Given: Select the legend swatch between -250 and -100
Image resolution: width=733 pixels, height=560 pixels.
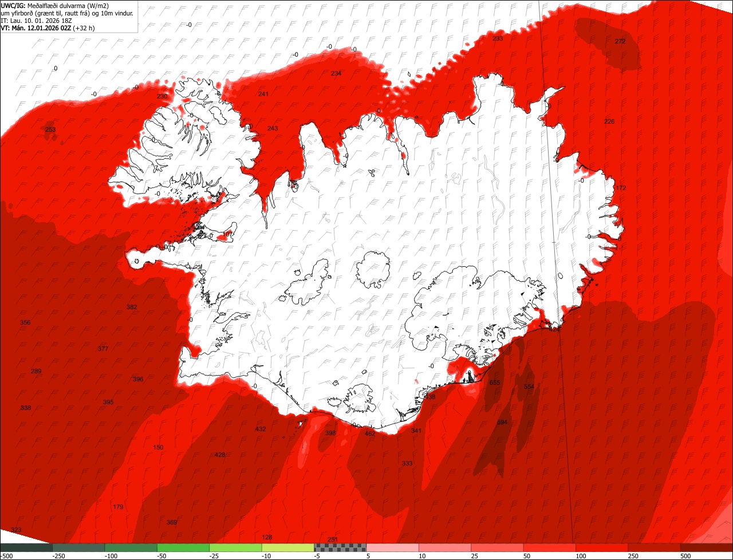Looking at the screenshot, I should coord(78,547).
